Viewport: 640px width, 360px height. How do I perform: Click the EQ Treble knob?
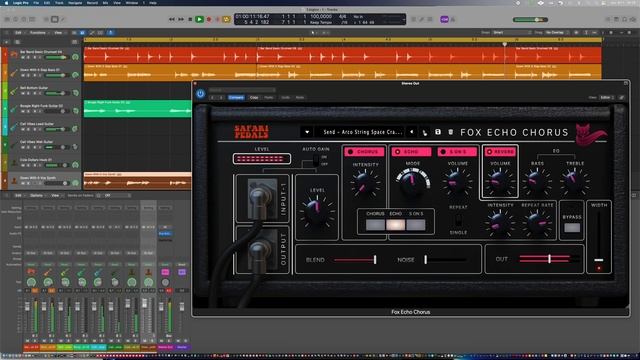(574, 182)
